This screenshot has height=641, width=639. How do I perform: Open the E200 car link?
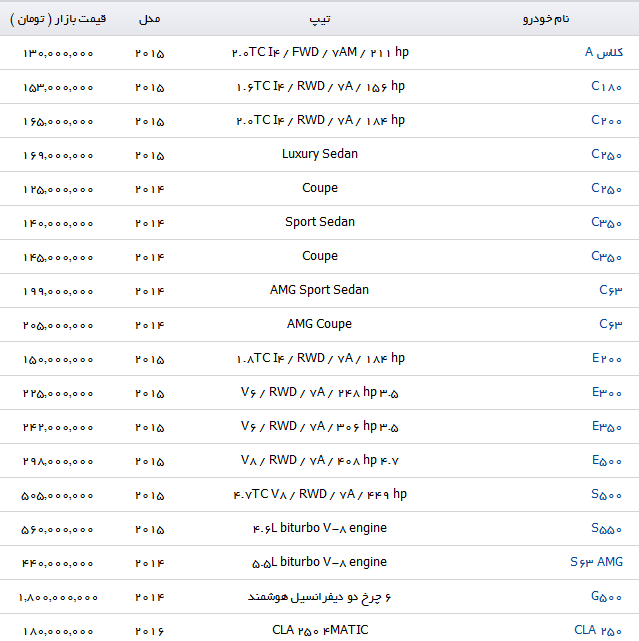pyautogui.click(x=607, y=358)
